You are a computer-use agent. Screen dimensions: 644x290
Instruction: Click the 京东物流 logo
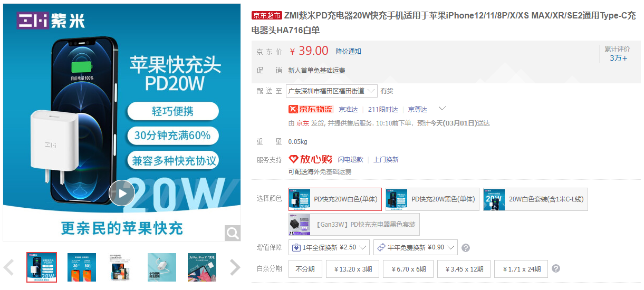(311, 109)
